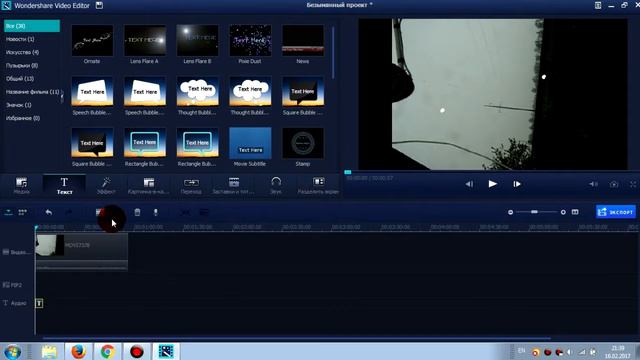
Task: Select the T text clip on timeline
Action: point(39,303)
